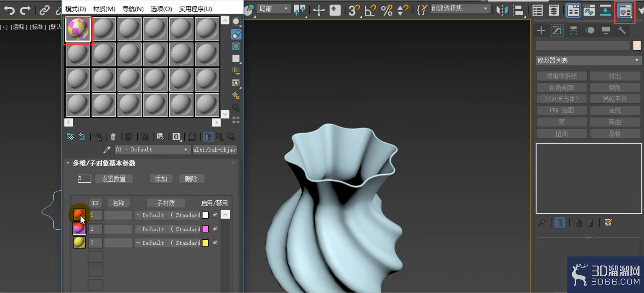The image size is (644, 293).
Task: Switch to the Display command panel
Action: pos(606,30)
